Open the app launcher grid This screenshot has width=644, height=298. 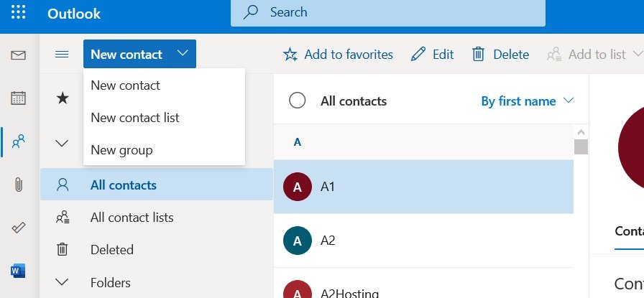(x=19, y=13)
